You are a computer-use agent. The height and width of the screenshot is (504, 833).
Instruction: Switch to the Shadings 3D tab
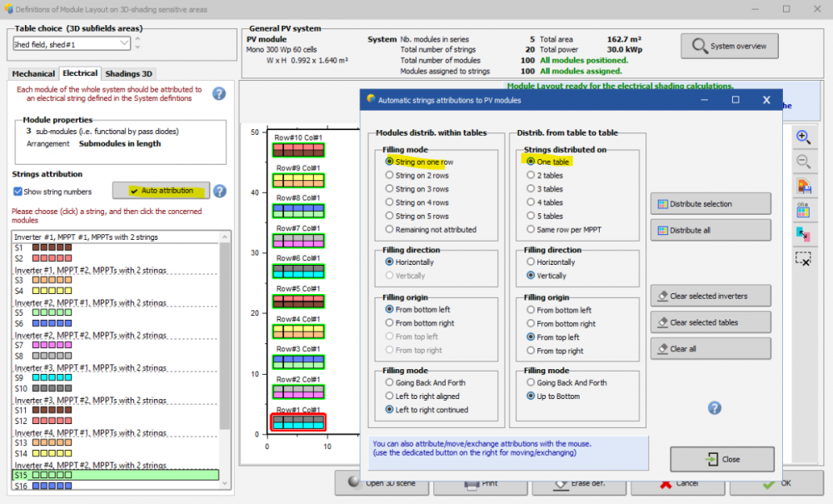point(128,74)
